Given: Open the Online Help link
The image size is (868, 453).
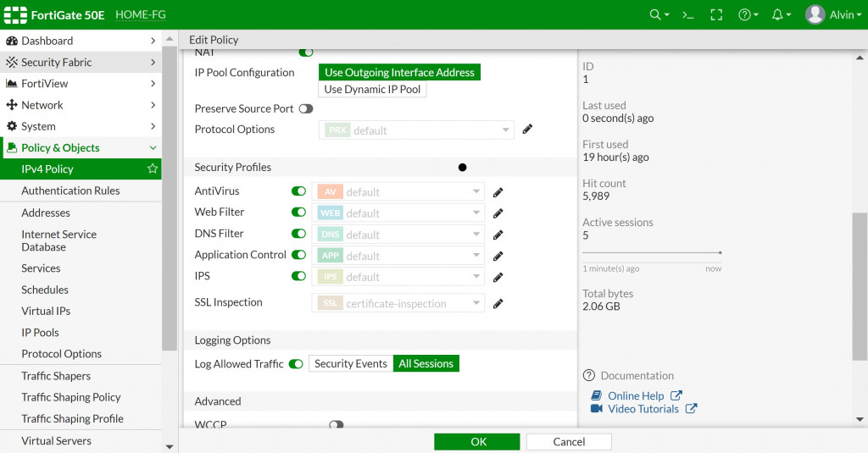Looking at the screenshot, I should 636,395.
